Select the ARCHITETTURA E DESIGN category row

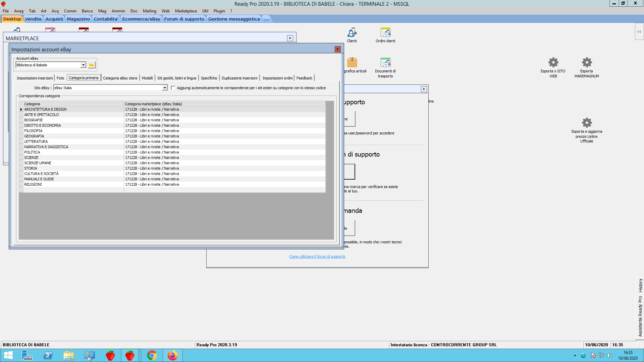(x=172, y=109)
